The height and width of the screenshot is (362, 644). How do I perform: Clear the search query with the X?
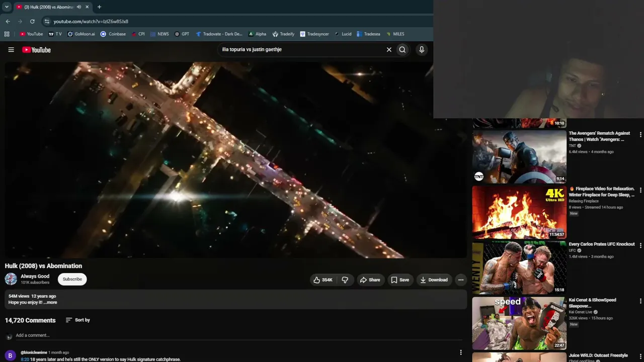click(x=389, y=50)
